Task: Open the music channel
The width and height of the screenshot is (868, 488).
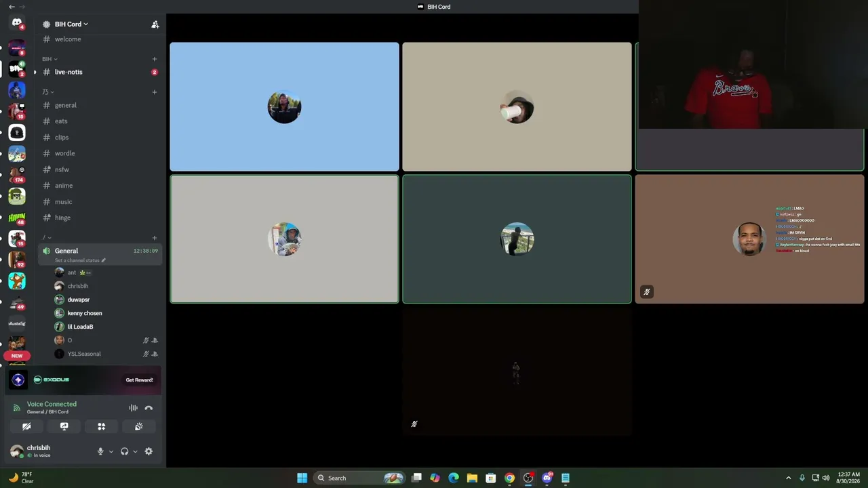Action: coord(100,202)
